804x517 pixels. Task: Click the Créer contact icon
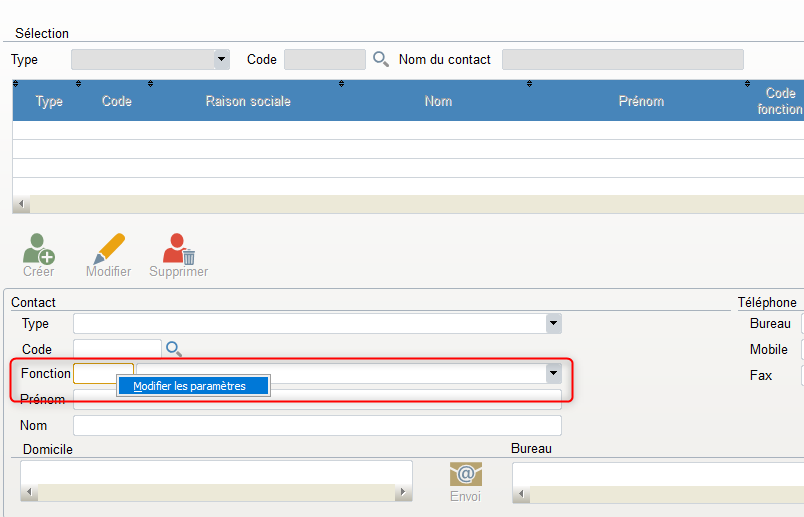(x=39, y=248)
